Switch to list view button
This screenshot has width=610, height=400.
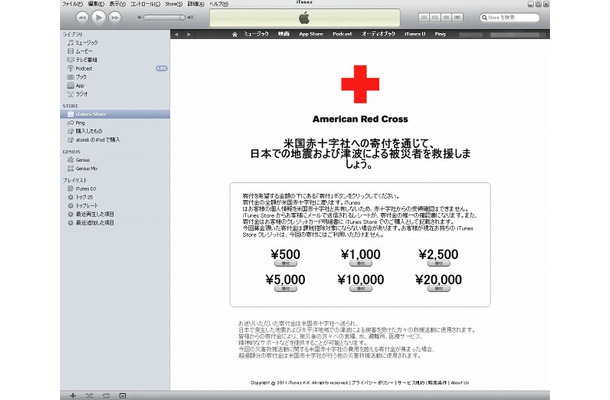[424, 18]
